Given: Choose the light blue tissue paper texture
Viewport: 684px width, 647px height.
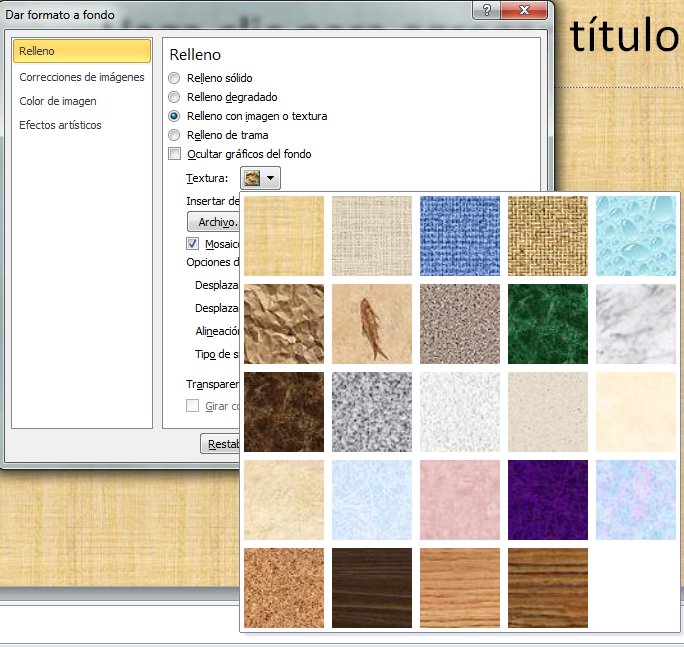Looking at the screenshot, I should point(372,500).
